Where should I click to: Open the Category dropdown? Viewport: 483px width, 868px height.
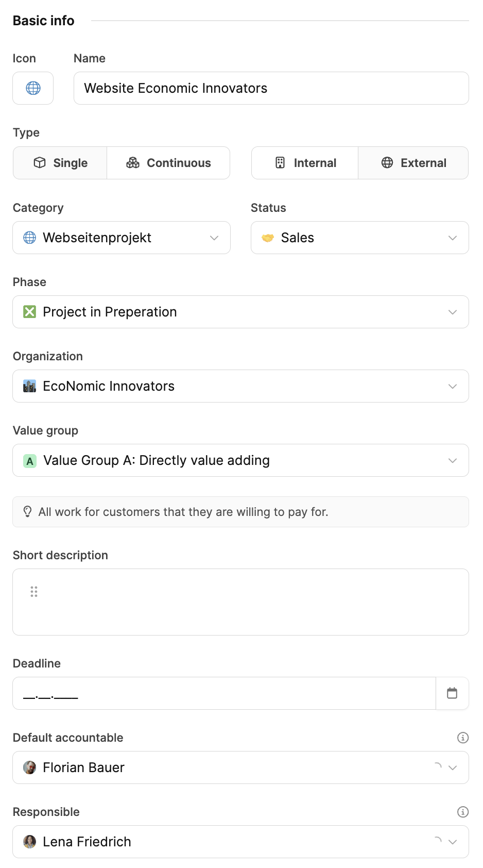[122, 238]
